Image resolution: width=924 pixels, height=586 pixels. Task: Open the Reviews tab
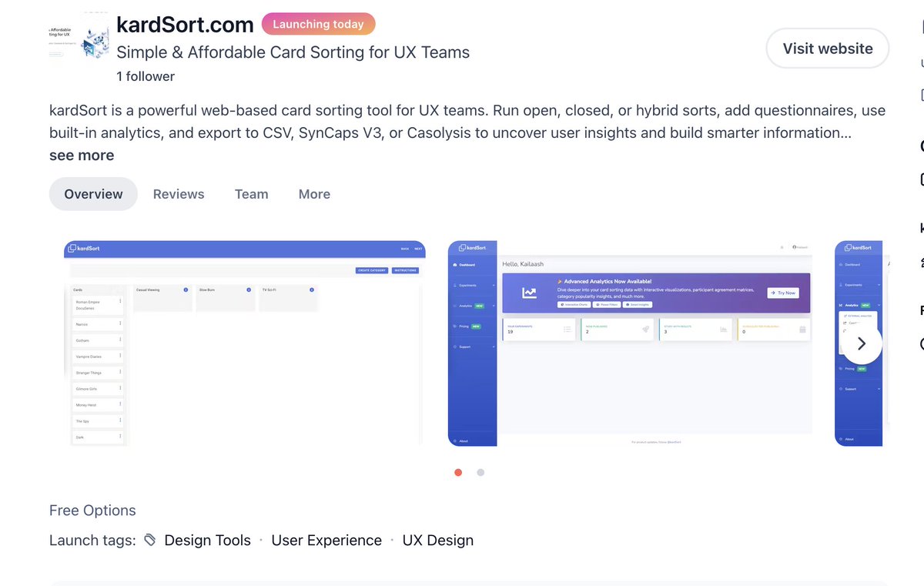pyautogui.click(x=179, y=194)
